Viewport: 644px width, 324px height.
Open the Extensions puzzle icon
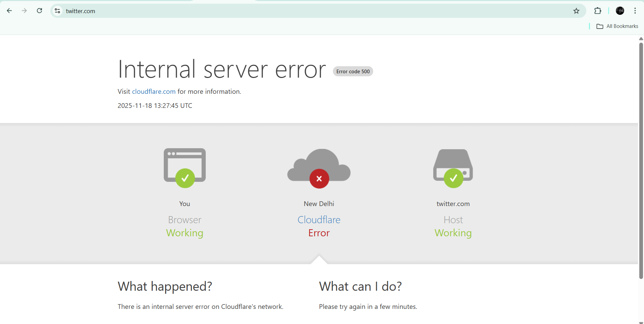tap(598, 11)
